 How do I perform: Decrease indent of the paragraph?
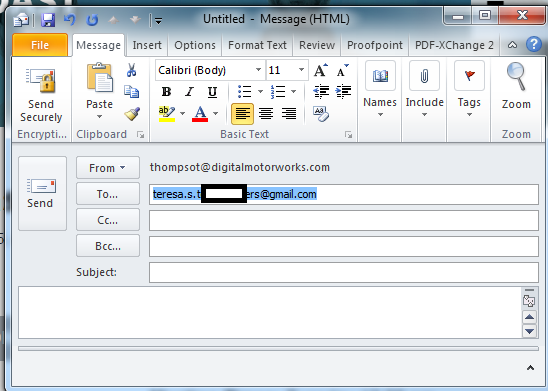pyautogui.click(x=321, y=92)
